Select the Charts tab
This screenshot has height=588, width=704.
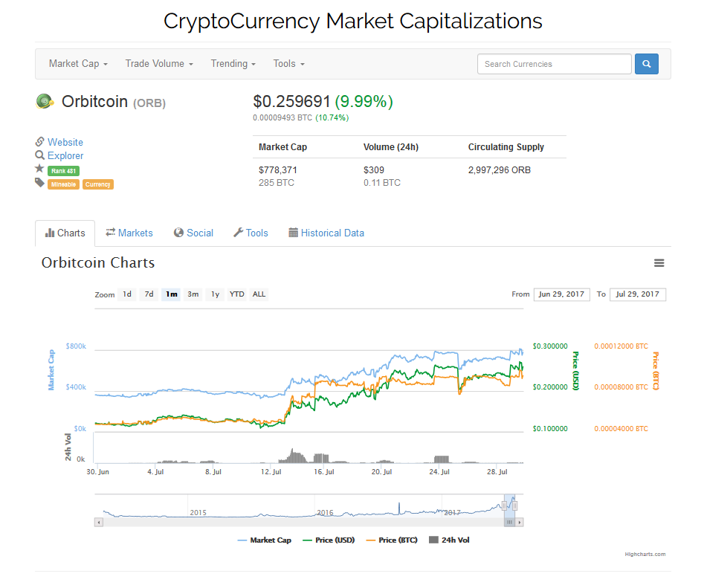coord(65,233)
